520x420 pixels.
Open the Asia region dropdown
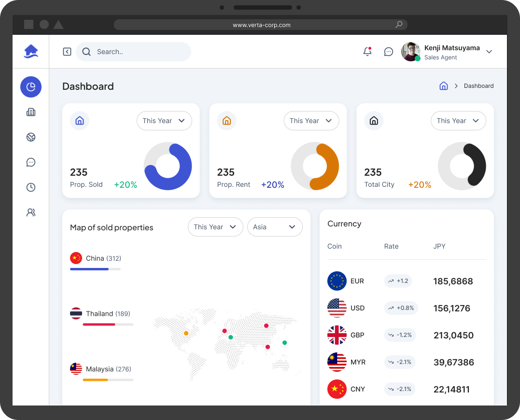pos(275,227)
